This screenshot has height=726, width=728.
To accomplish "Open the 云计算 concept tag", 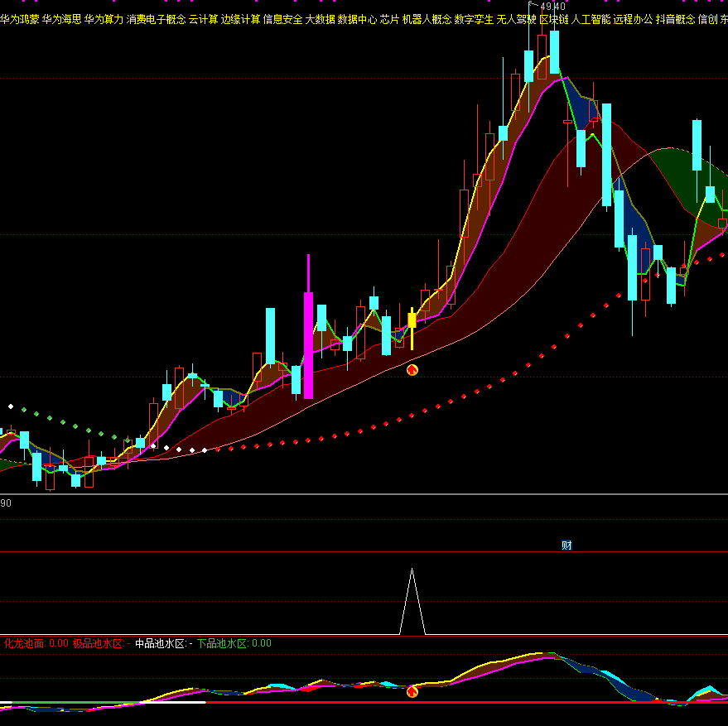I will pos(203,18).
